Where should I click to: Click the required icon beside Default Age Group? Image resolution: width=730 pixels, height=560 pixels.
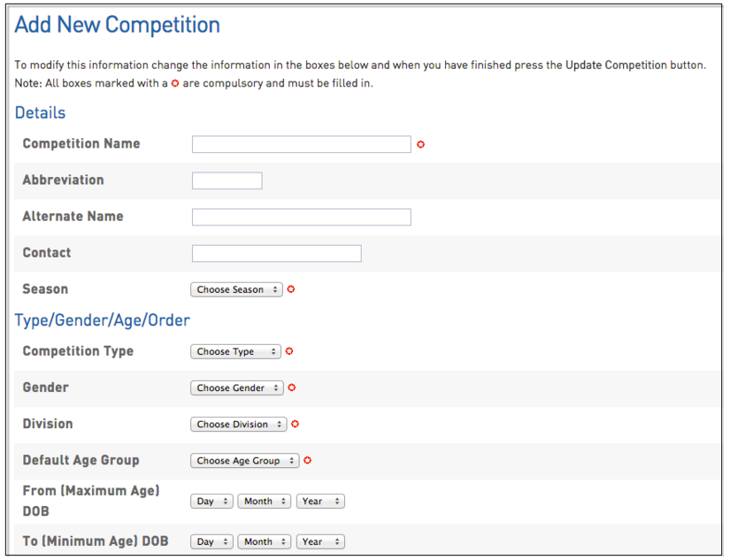(308, 460)
